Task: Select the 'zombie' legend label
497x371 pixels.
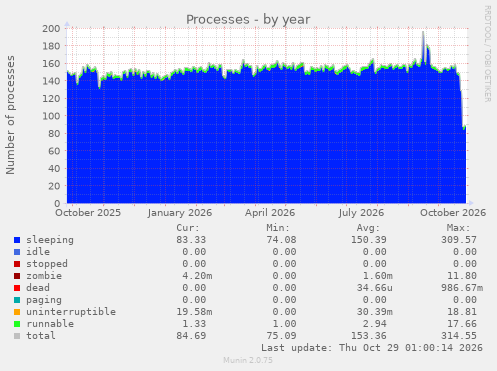Action: coord(44,276)
